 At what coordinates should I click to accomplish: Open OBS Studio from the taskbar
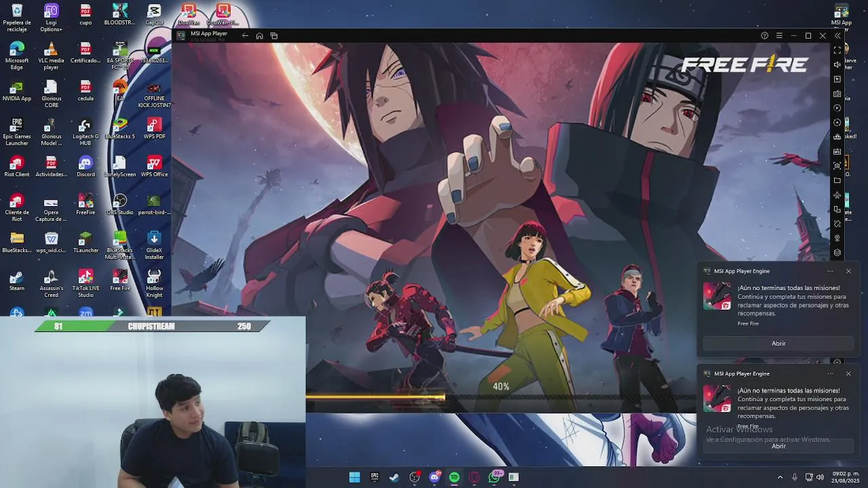coord(414,477)
